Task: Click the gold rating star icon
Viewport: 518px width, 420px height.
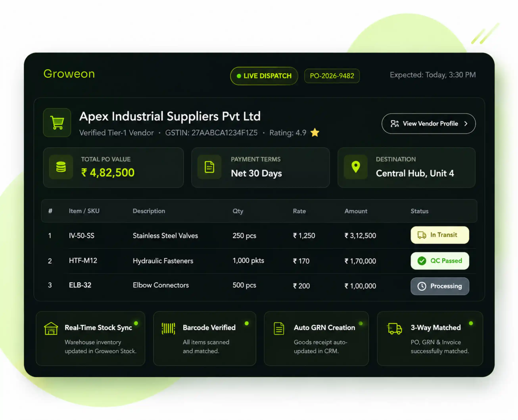Action: (x=315, y=132)
